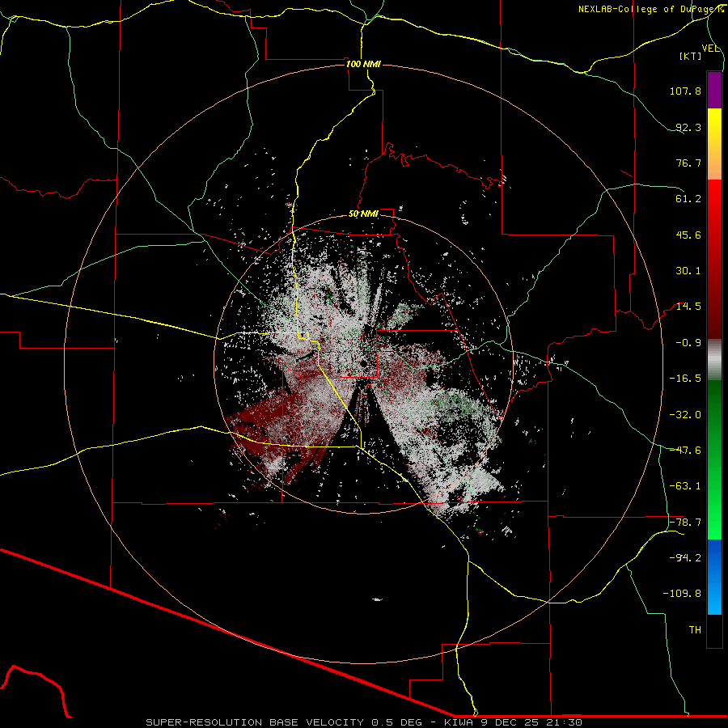This screenshot has height=728, width=728.
Task: Select the 14.5 value on the velocity scale
Action: tap(688, 307)
